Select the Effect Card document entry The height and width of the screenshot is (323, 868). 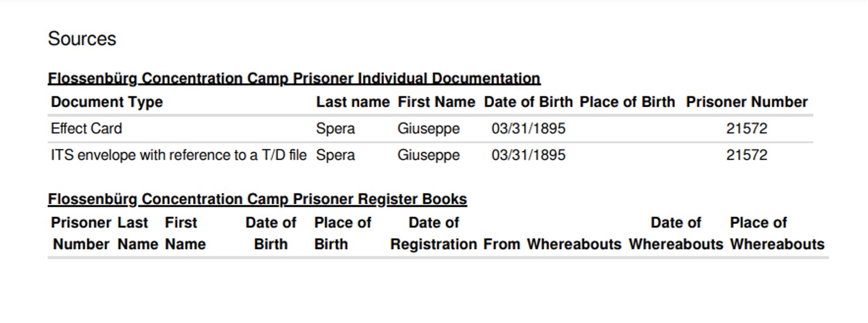(x=86, y=129)
